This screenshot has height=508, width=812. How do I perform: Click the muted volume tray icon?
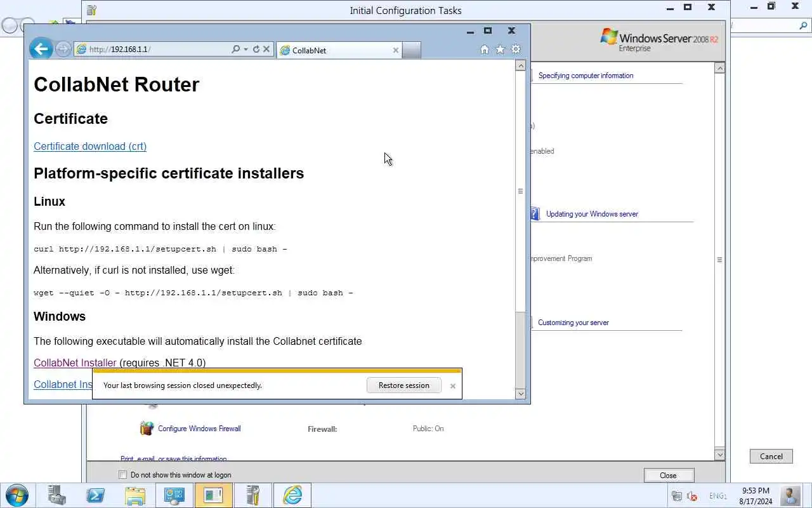point(692,496)
